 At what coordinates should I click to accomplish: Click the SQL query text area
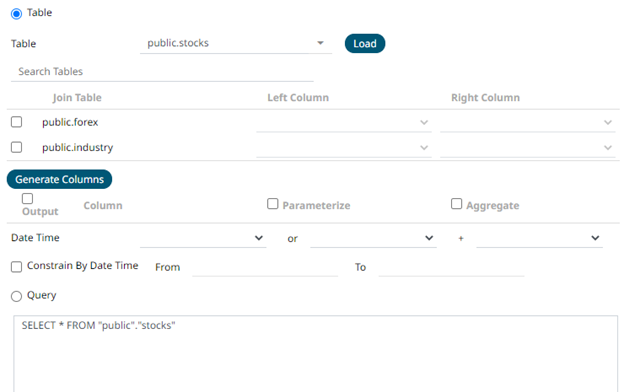[316, 354]
